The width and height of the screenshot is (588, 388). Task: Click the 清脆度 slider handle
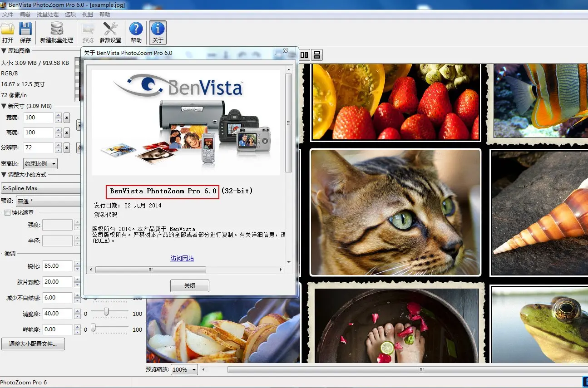tap(106, 312)
